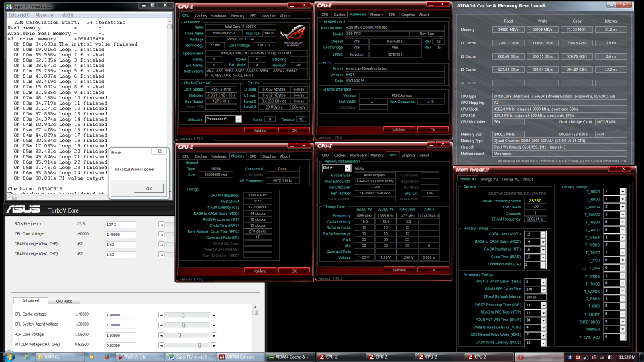Viewport: 644px width, 362px height.
Task: Click DRAM Refresh Interval field in Mem TweakIt
Action: tap(535, 297)
